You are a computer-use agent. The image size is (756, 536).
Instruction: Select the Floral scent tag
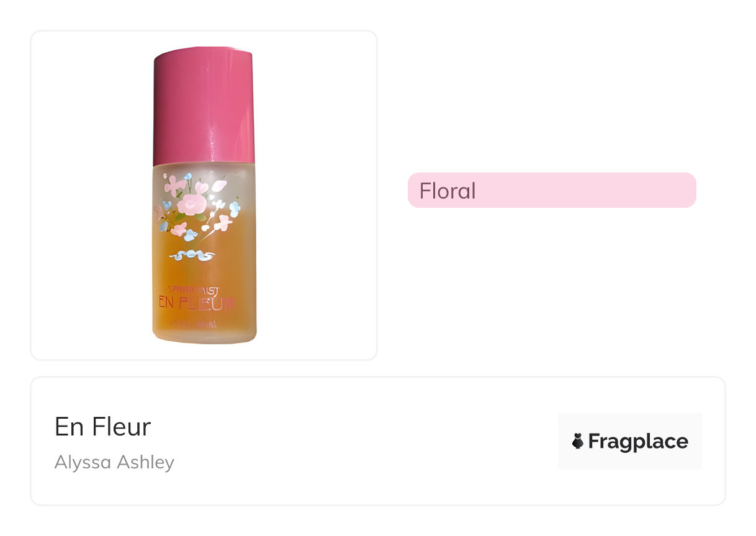[x=551, y=190]
